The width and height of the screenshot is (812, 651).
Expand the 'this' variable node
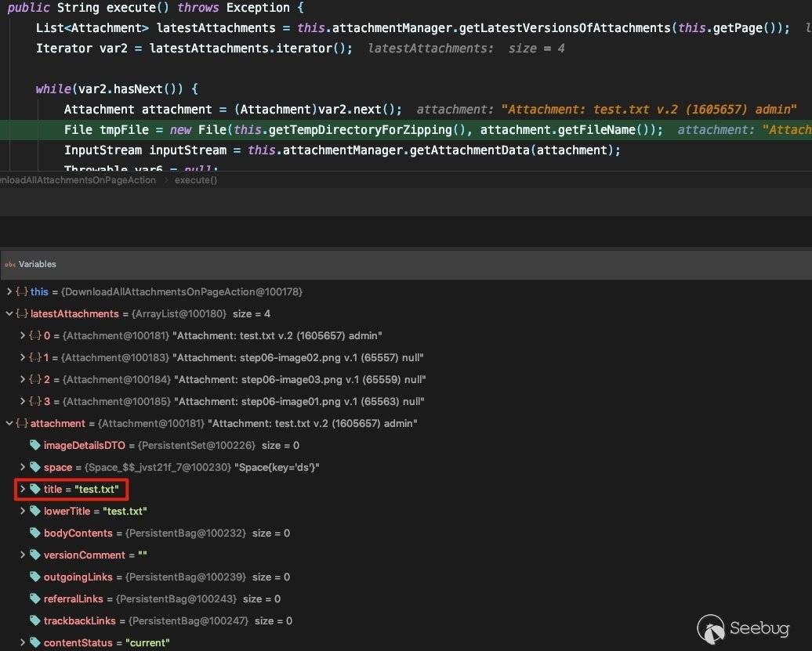[x=9, y=291]
